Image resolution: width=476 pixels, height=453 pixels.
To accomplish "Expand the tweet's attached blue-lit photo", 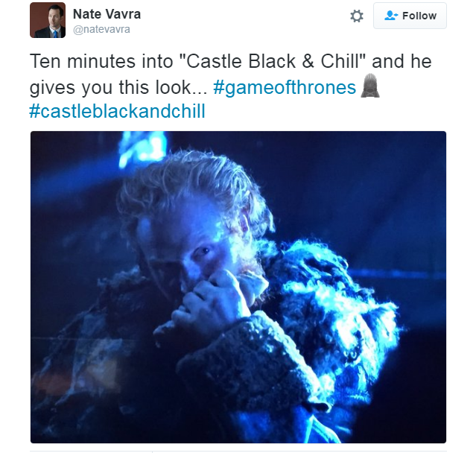I will point(238,288).
